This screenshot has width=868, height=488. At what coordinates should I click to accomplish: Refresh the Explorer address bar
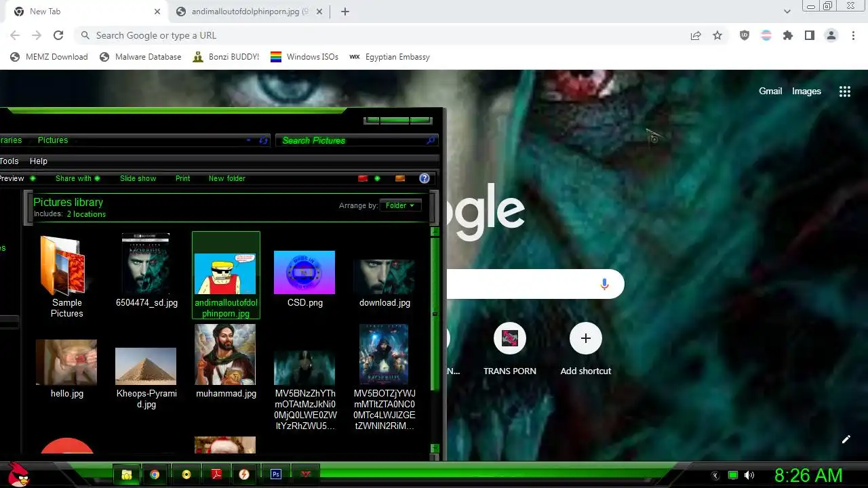pyautogui.click(x=264, y=140)
